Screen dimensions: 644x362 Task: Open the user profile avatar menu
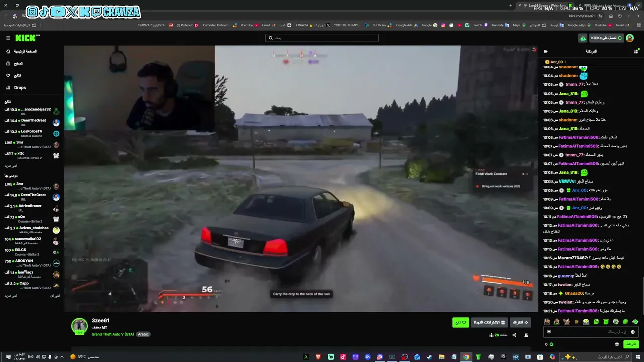(630, 38)
